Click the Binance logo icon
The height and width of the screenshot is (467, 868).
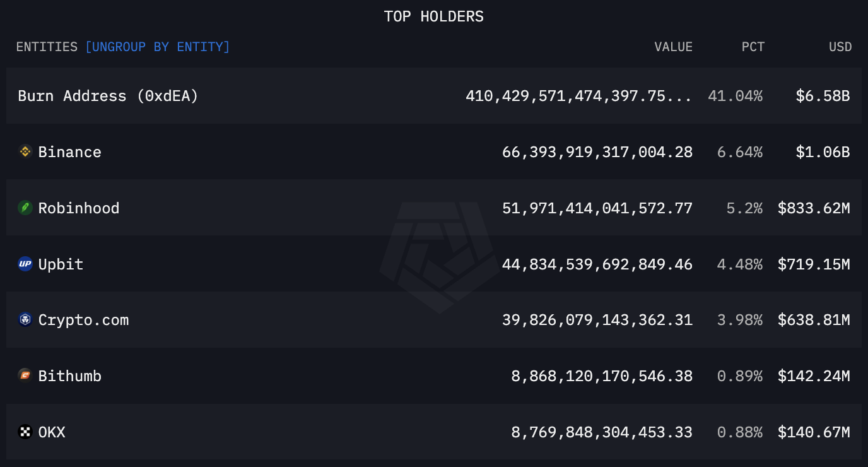pos(25,151)
